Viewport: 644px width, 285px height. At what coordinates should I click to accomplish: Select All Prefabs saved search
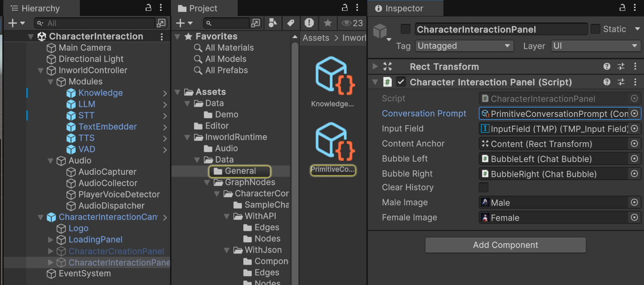click(x=226, y=70)
